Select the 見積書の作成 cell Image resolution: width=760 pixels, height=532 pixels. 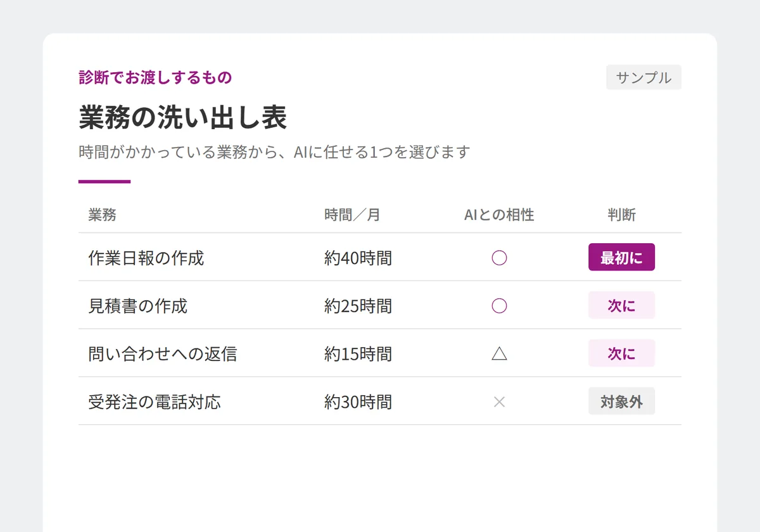point(138,306)
